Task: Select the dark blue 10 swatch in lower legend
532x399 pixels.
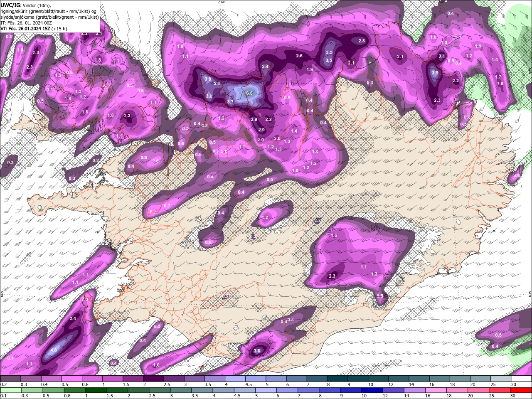Action: click(x=372, y=390)
